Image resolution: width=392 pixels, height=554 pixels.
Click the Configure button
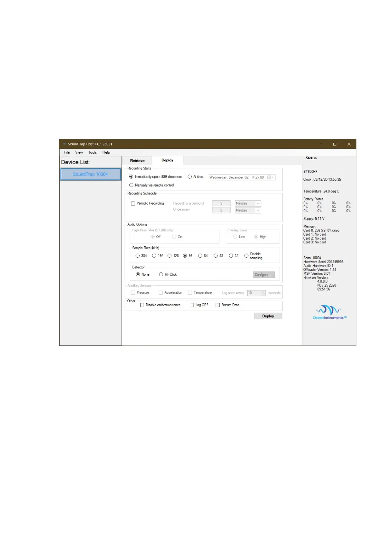coord(264,275)
